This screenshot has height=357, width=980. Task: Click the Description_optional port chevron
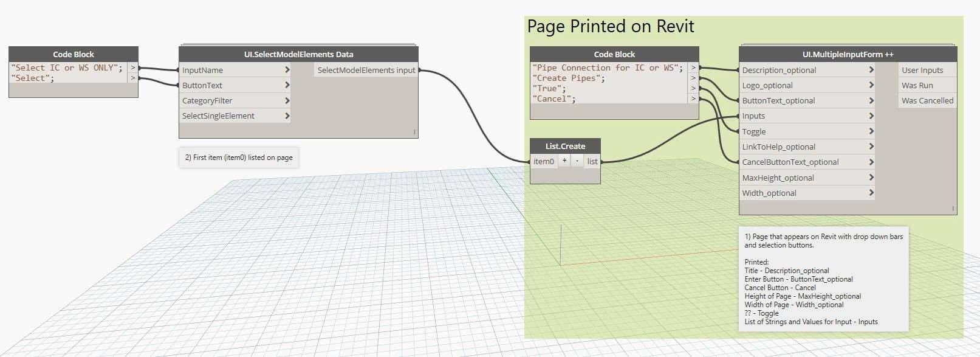click(871, 70)
